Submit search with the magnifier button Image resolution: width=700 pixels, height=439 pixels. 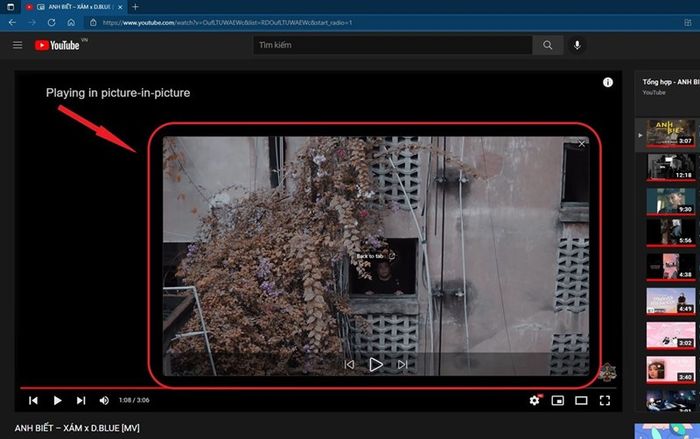(548, 45)
